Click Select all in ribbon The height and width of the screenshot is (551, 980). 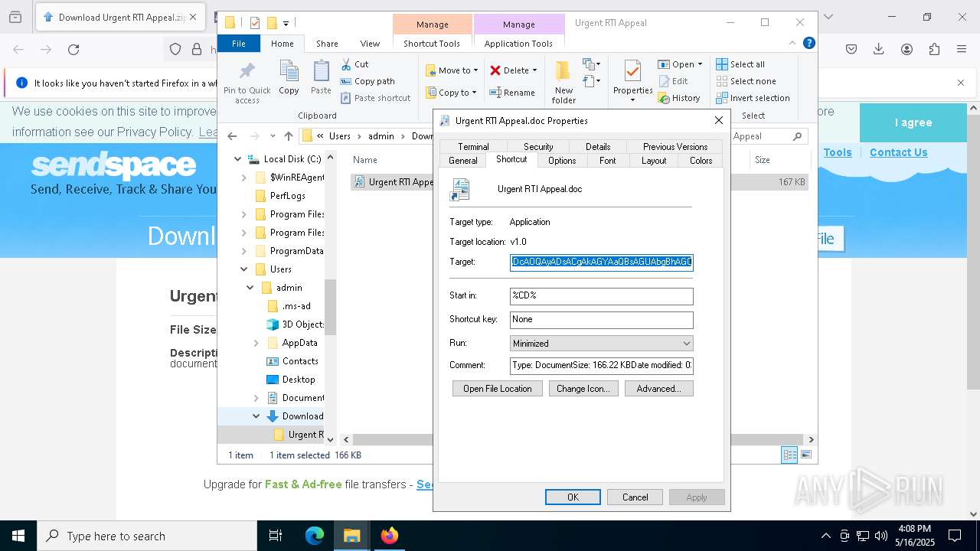click(740, 64)
